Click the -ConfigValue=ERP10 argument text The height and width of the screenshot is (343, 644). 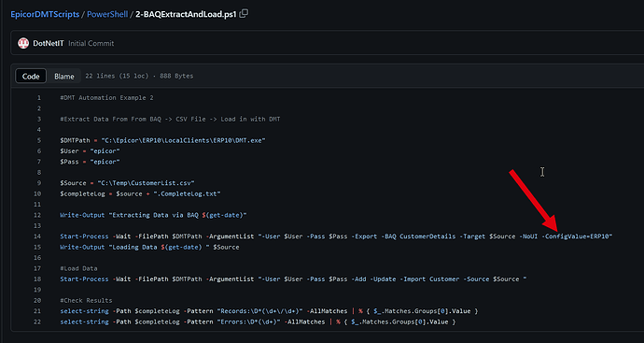click(x=576, y=236)
